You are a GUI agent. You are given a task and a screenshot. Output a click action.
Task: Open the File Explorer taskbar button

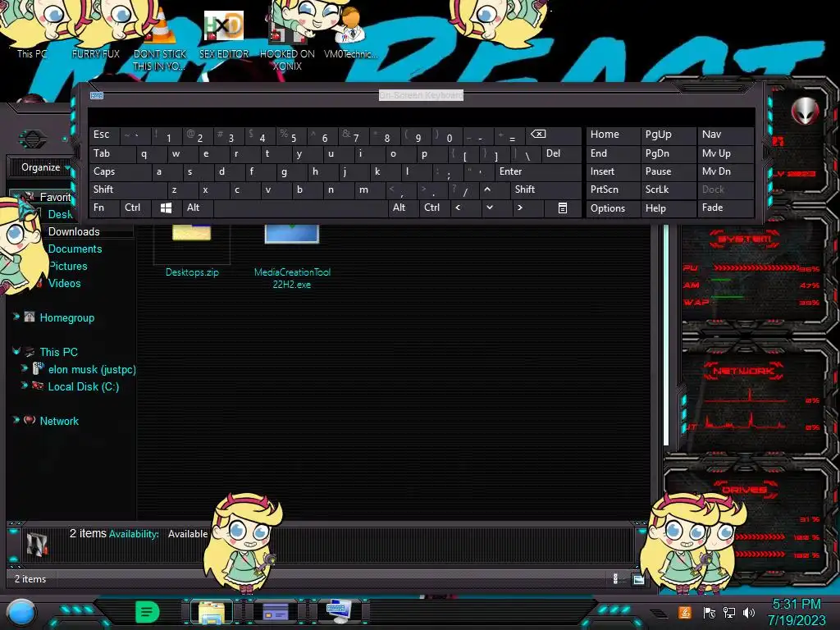212,612
